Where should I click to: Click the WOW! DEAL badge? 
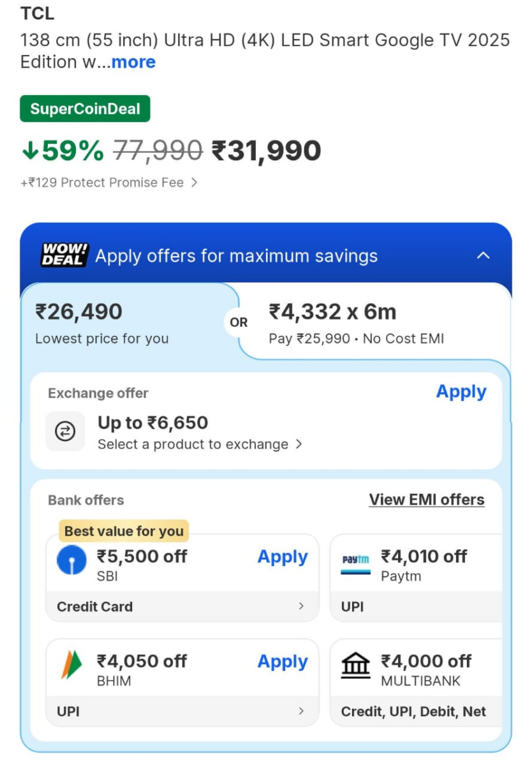click(64, 255)
